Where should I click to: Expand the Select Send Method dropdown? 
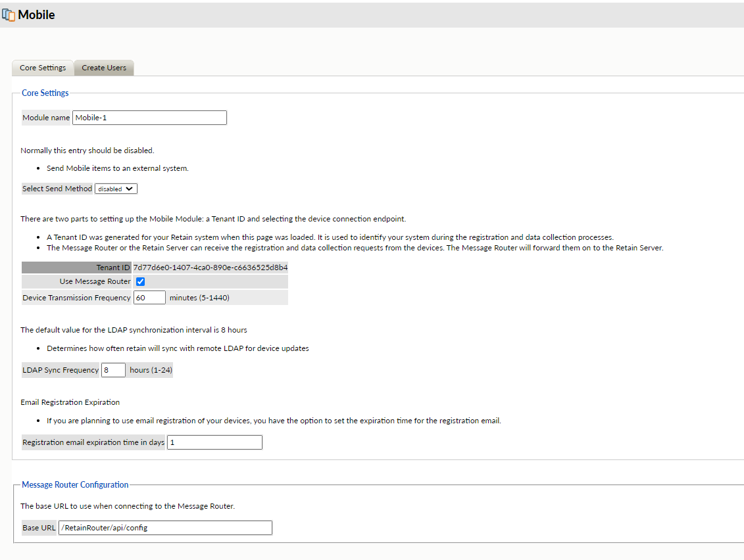click(x=116, y=189)
